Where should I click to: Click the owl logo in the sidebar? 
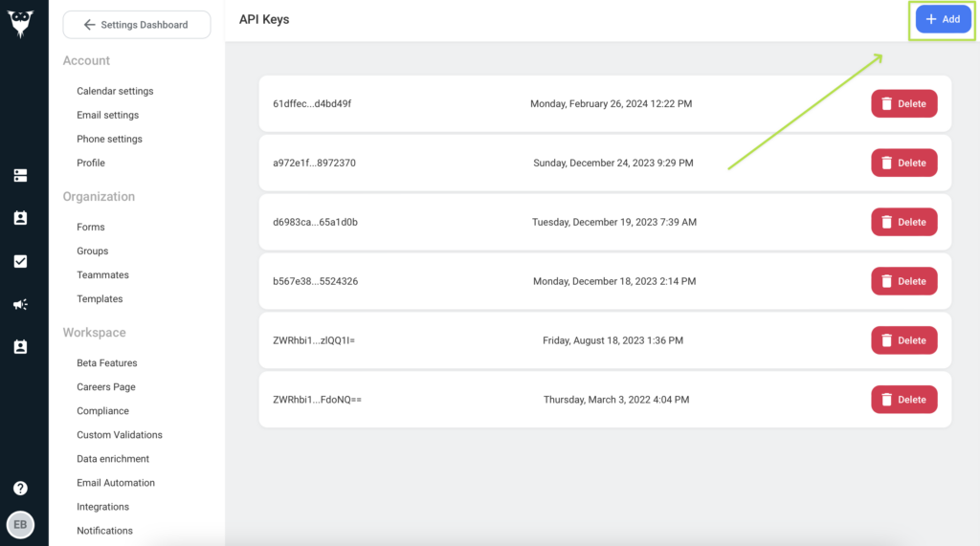[21, 24]
